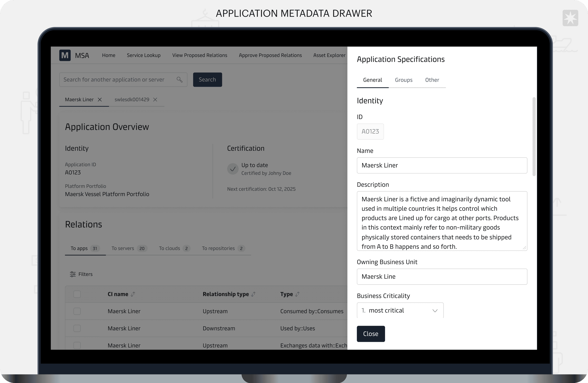Expand the Business Criticality dropdown
The height and width of the screenshot is (383, 588).
click(400, 310)
